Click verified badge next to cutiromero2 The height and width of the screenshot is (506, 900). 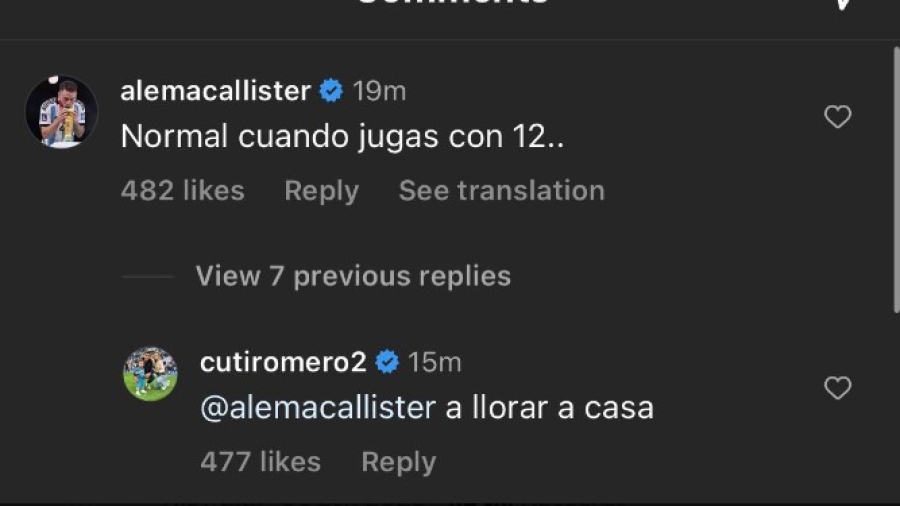387,362
